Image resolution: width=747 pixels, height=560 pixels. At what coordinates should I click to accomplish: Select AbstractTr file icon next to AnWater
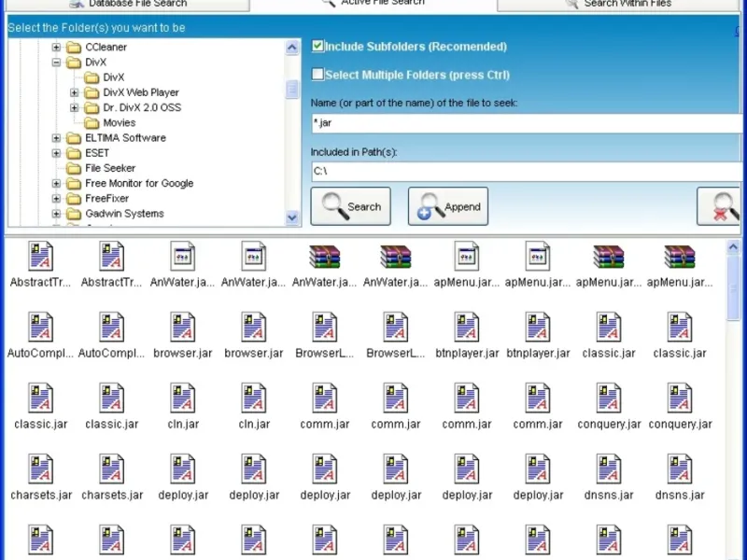coord(111,256)
